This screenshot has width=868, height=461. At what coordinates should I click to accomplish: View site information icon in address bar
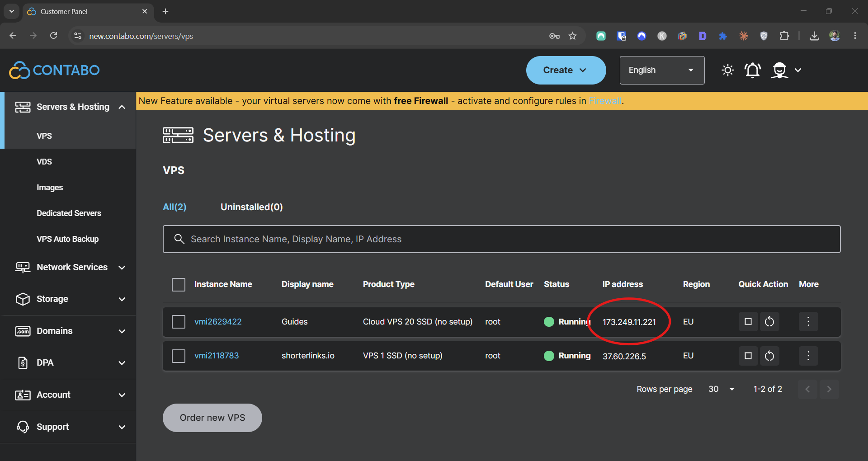(x=78, y=36)
